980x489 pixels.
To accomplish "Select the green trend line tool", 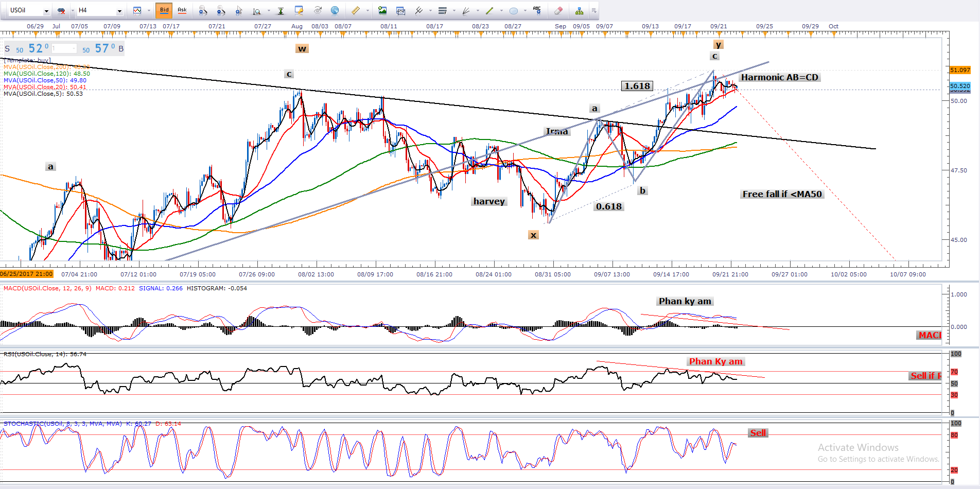I will [x=489, y=10].
